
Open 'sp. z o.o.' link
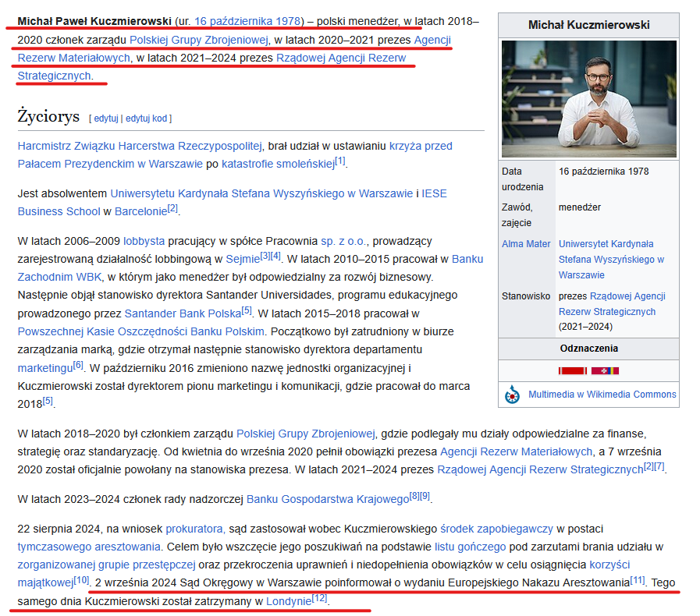point(343,241)
